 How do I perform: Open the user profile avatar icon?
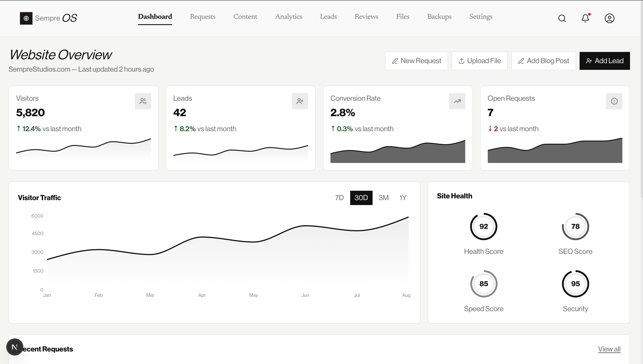click(x=609, y=18)
